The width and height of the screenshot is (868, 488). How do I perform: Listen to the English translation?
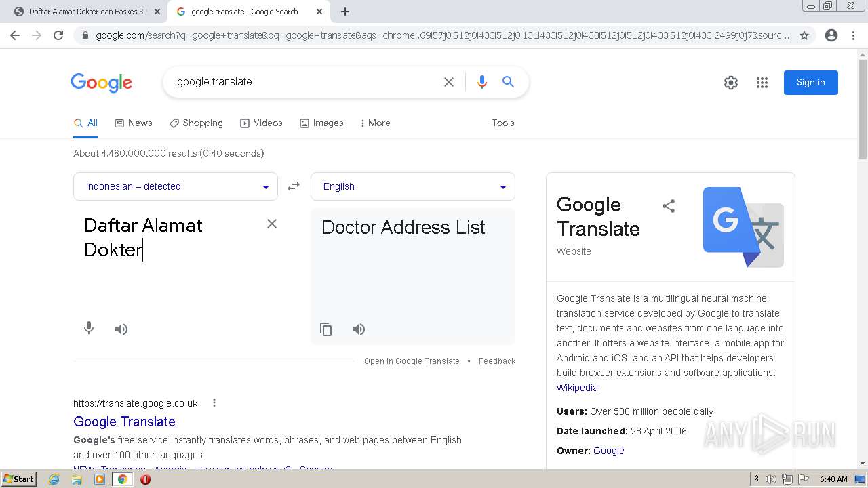point(359,329)
